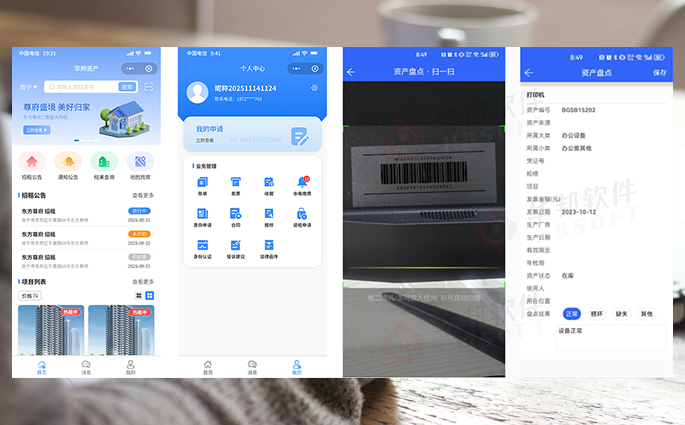The image size is (685, 425).
Task: Open the 招租公告 icon on home screen
Action: [x=33, y=162]
